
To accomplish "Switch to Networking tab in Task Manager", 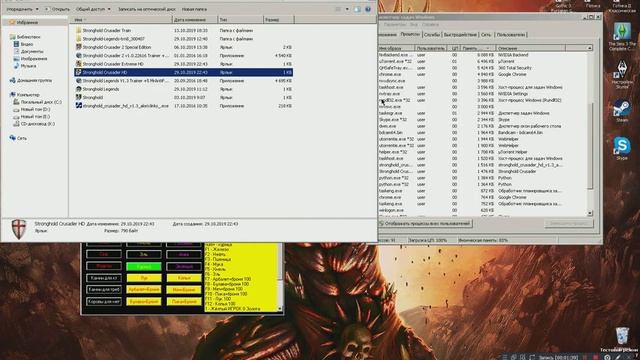I will pyautogui.click(x=486, y=35).
